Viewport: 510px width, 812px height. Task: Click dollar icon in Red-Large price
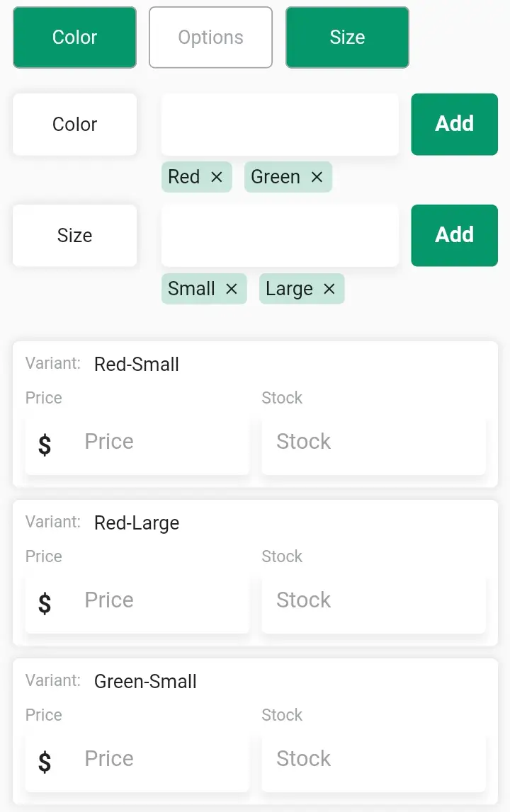[x=45, y=603]
